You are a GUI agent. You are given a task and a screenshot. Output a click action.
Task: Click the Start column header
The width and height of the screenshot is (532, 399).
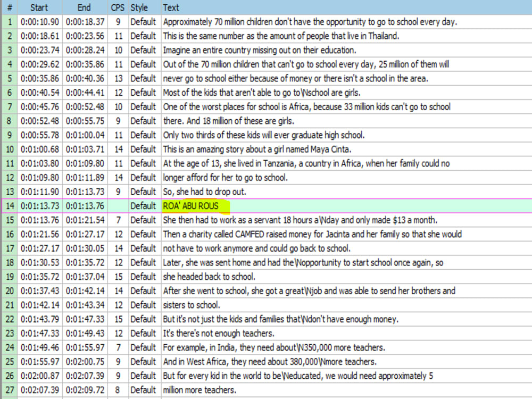point(40,7)
